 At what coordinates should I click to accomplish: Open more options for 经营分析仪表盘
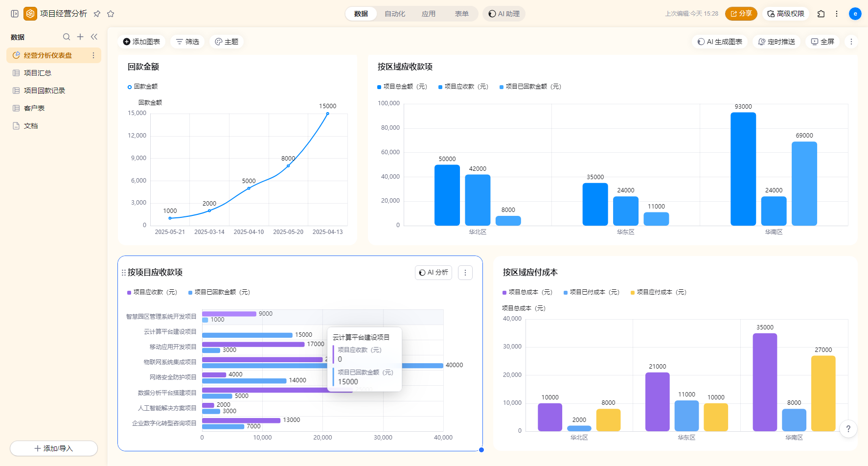(93, 55)
